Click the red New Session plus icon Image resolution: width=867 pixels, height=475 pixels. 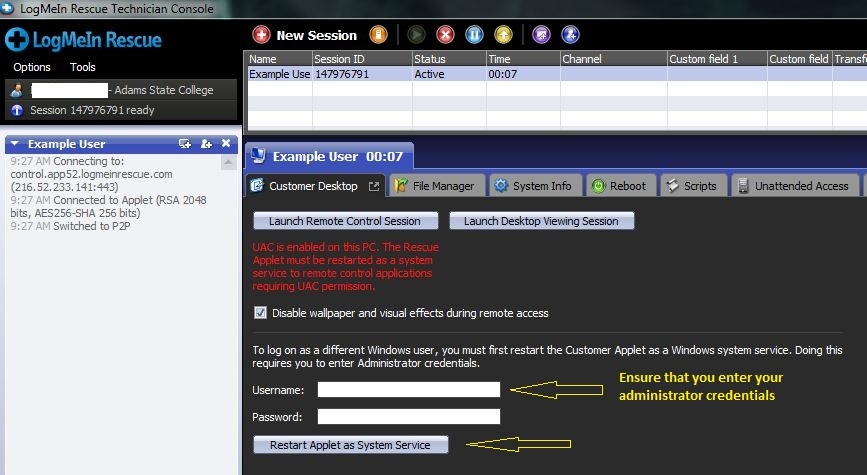click(x=261, y=35)
